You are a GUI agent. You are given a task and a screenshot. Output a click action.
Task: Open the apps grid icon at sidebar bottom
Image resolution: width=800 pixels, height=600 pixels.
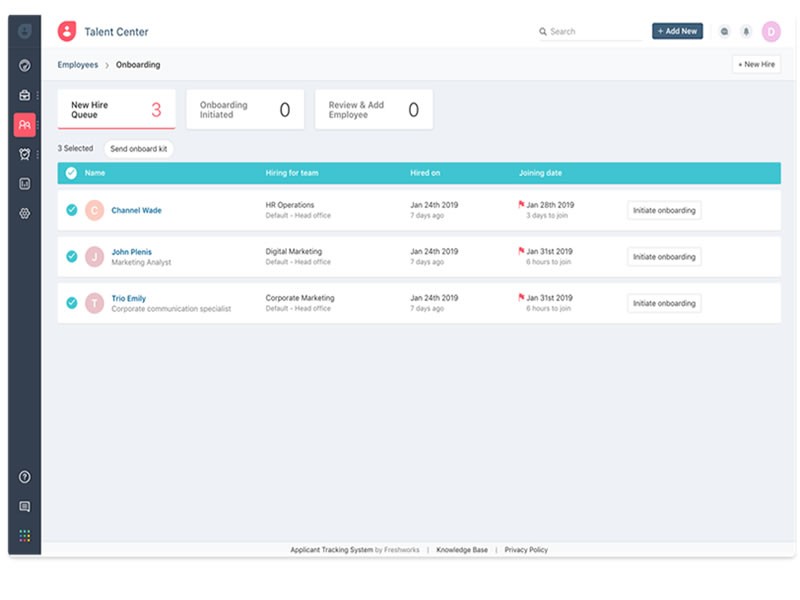pyautogui.click(x=24, y=533)
